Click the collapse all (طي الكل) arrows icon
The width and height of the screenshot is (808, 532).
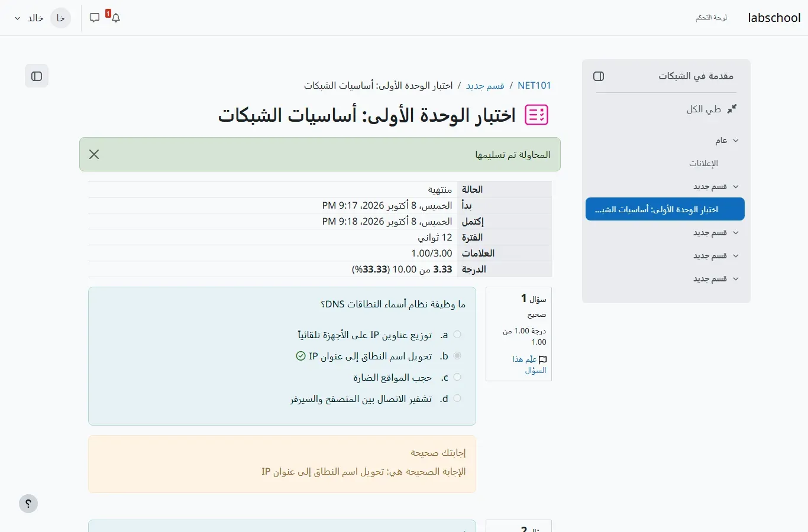click(732, 109)
